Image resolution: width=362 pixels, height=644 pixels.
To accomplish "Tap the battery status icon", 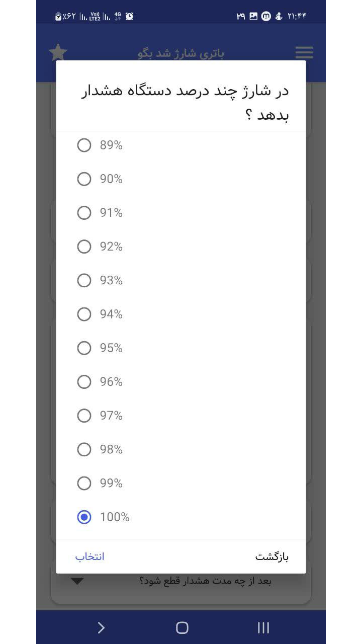I will click(58, 16).
